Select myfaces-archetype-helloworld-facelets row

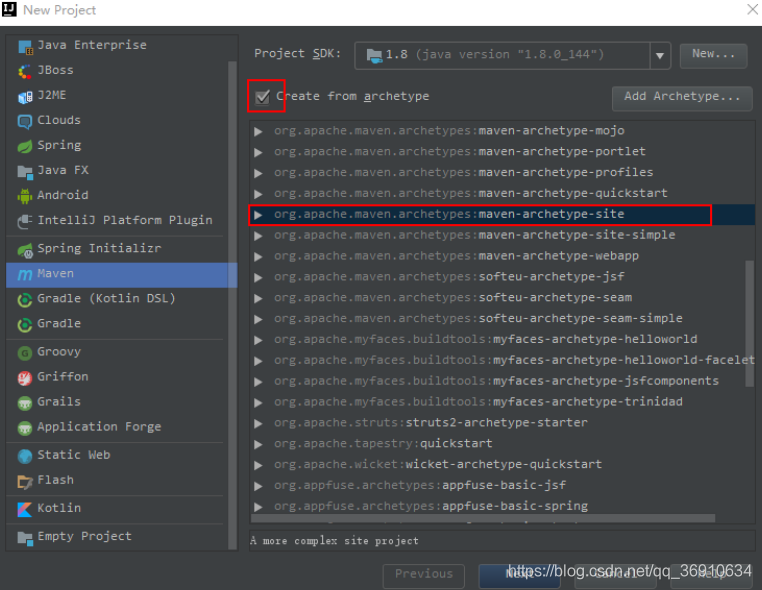coord(502,360)
